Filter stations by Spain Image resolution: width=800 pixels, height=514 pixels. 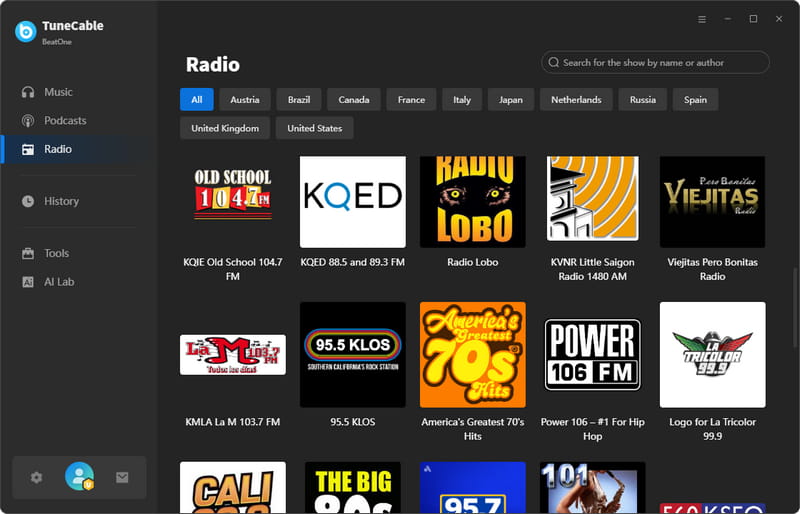tap(695, 100)
